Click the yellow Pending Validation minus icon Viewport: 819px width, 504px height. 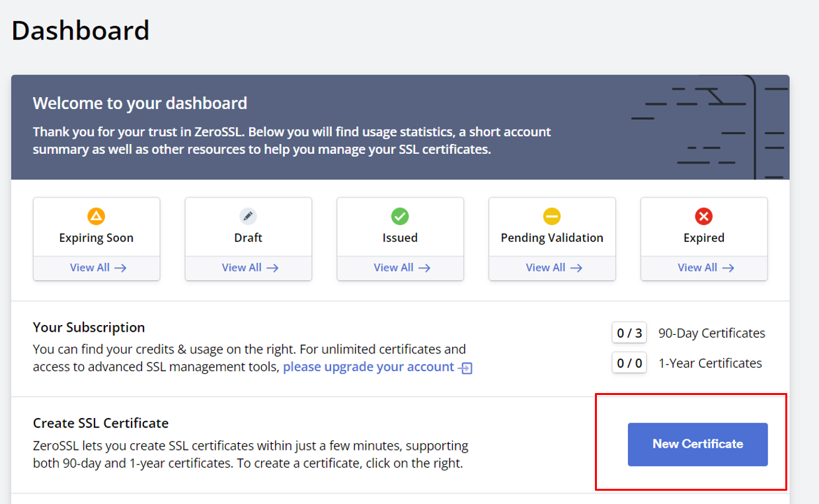point(552,216)
